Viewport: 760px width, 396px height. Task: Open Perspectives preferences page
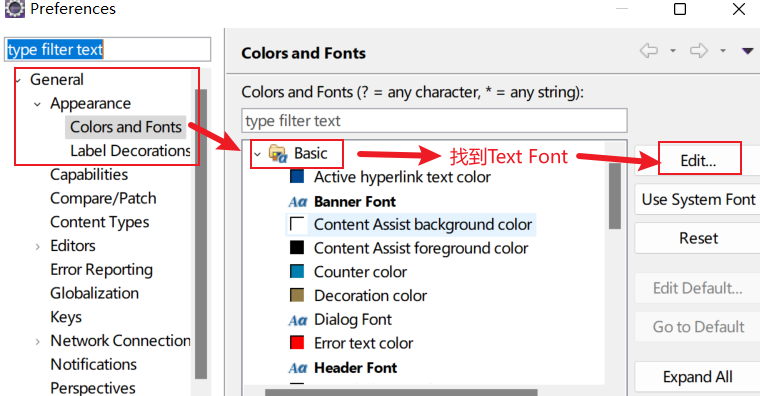[93, 388]
